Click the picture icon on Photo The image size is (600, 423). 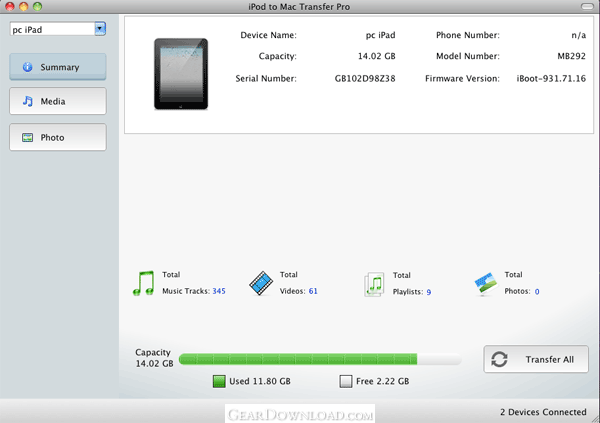click(28, 137)
